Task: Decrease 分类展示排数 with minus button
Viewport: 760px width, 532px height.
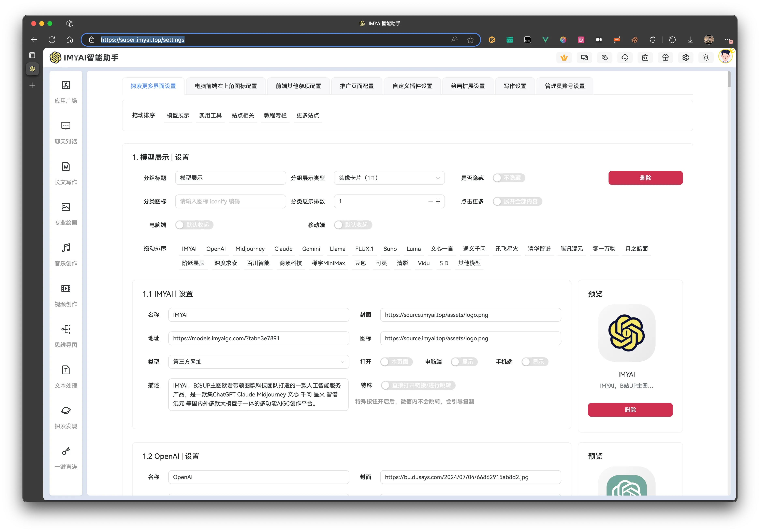Action: pyautogui.click(x=430, y=201)
